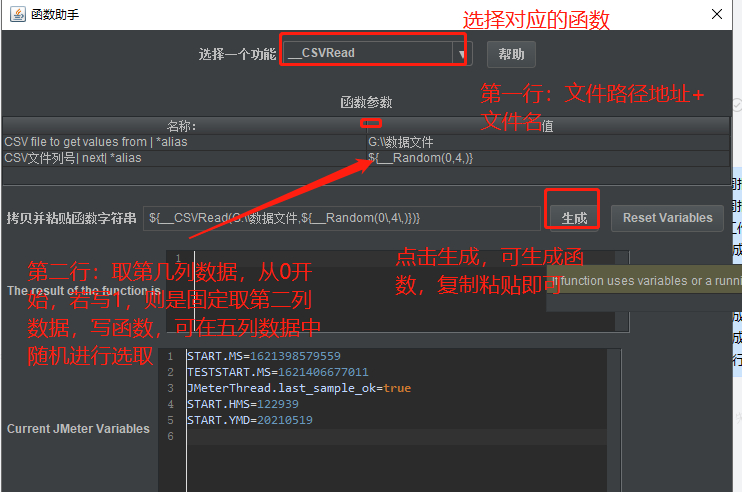Click the Reset Variables button

(x=667, y=218)
